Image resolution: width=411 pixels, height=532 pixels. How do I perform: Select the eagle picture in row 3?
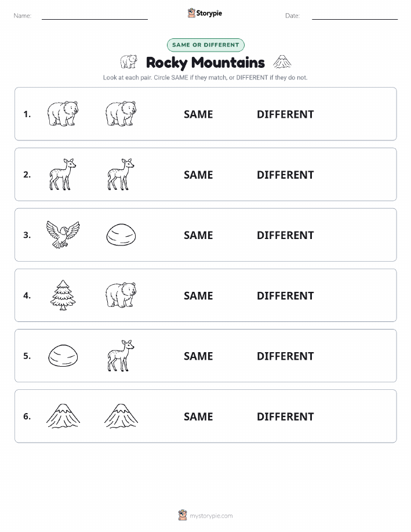(63, 235)
